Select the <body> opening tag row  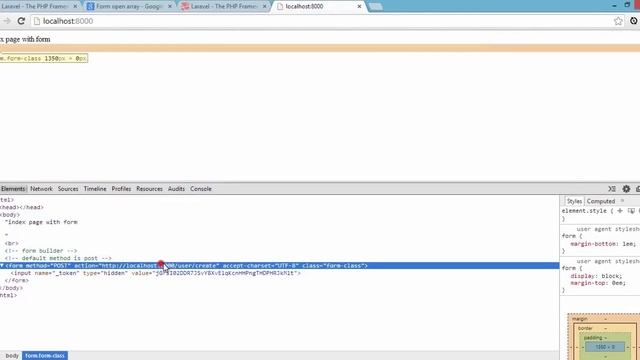10,214
